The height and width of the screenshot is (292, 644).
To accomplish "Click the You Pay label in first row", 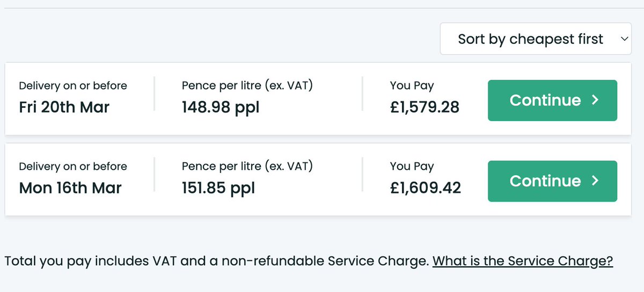I will click(x=412, y=86).
